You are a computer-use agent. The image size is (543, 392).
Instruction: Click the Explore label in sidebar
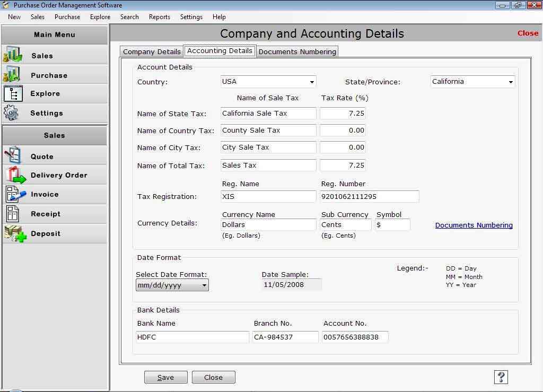pos(45,93)
